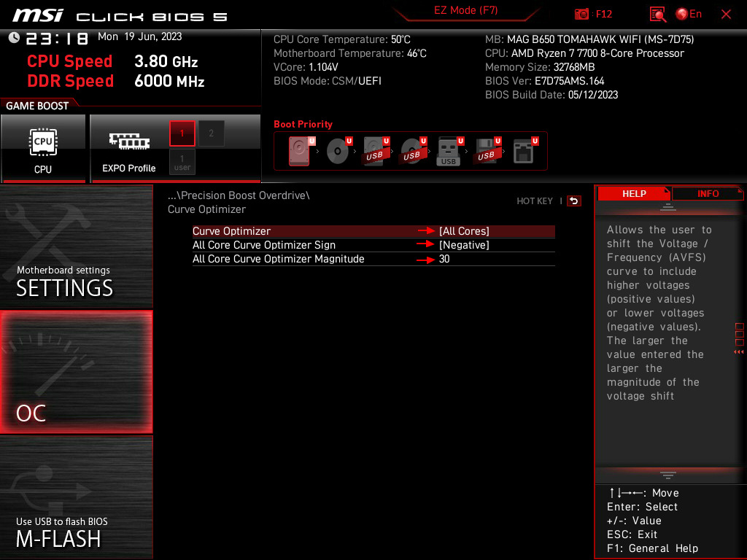Switch to the HELP tab

tap(634, 193)
